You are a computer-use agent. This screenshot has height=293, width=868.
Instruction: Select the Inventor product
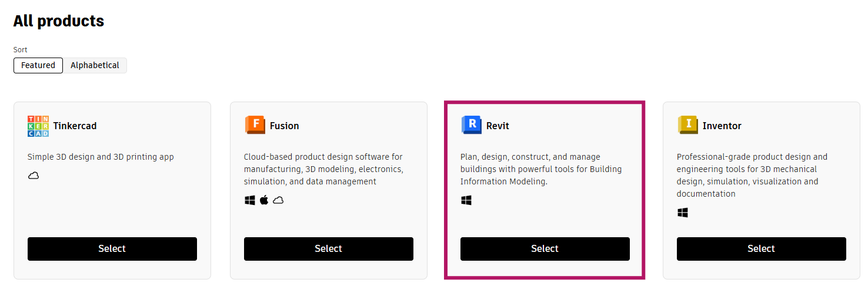point(761,249)
